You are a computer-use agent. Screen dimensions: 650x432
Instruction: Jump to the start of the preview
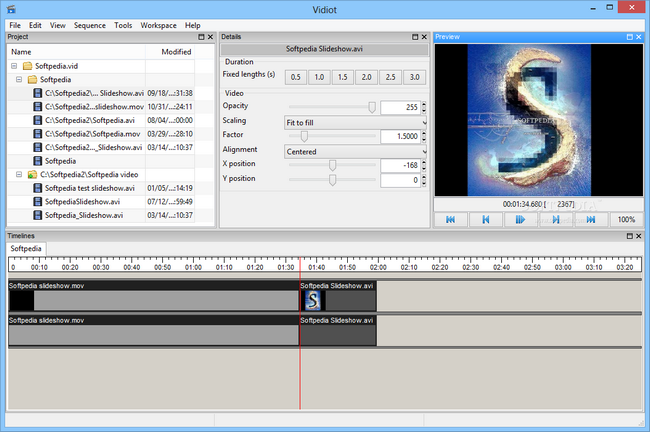tap(451, 219)
